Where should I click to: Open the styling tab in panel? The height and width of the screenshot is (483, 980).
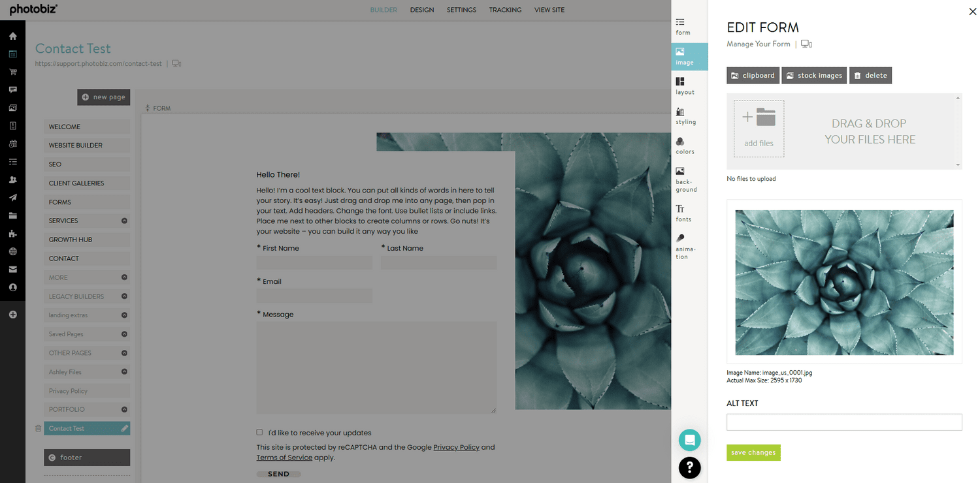(685, 116)
